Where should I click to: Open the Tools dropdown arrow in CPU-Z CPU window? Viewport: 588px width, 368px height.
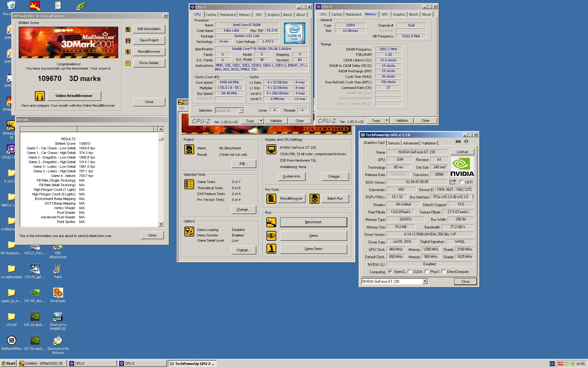click(x=261, y=121)
